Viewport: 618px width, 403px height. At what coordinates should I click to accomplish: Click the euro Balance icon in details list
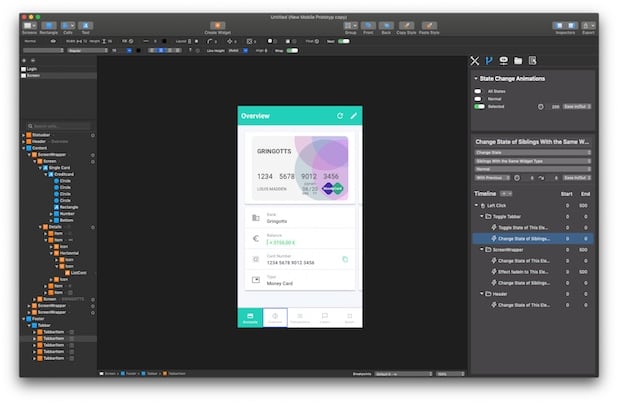click(256, 238)
